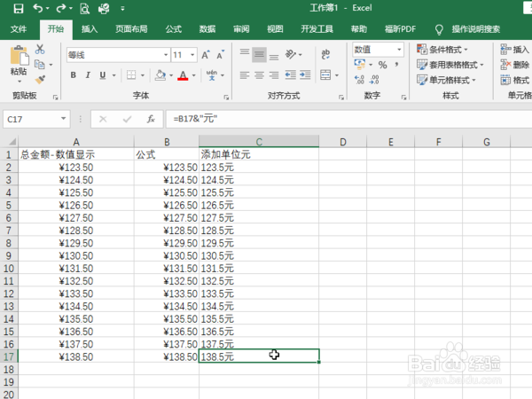Toggle Align Right for text
Viewport: 532px width, 399px height.
tap(274, 75)
